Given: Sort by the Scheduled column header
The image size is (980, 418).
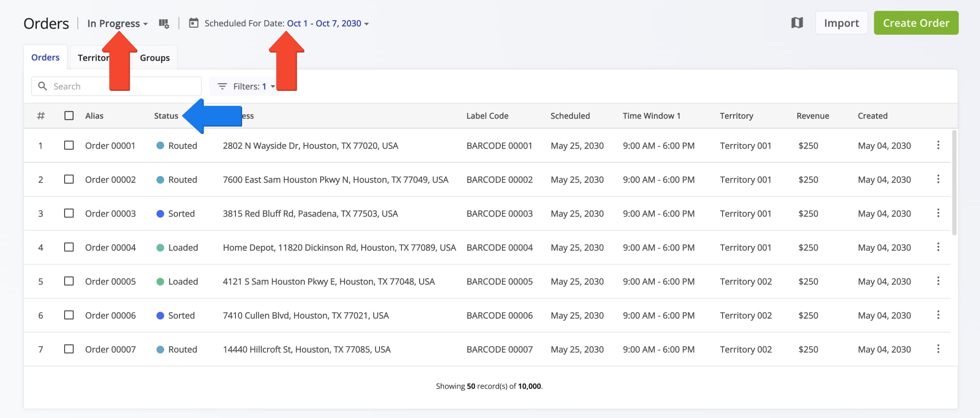Looking at the screenshot, I should click(570, 116).
